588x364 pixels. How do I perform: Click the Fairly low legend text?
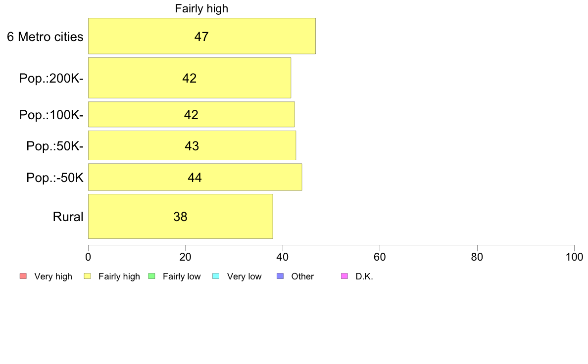pos(182,276)
